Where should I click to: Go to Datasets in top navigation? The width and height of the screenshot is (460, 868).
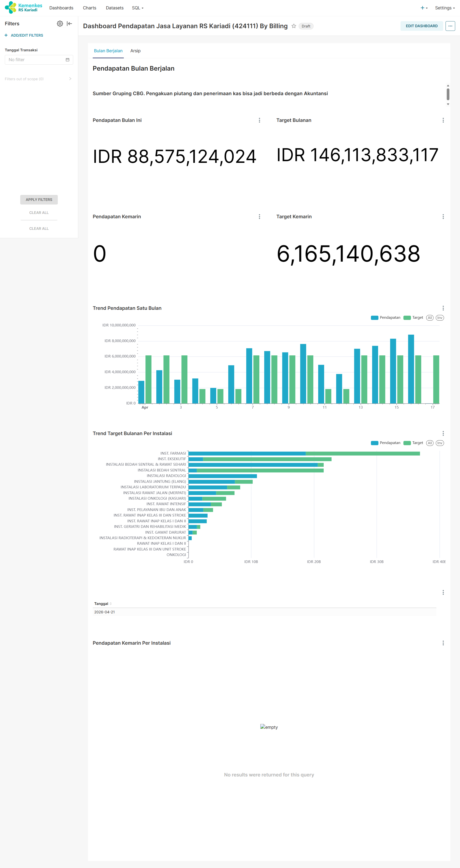click(x=114, y=8)
